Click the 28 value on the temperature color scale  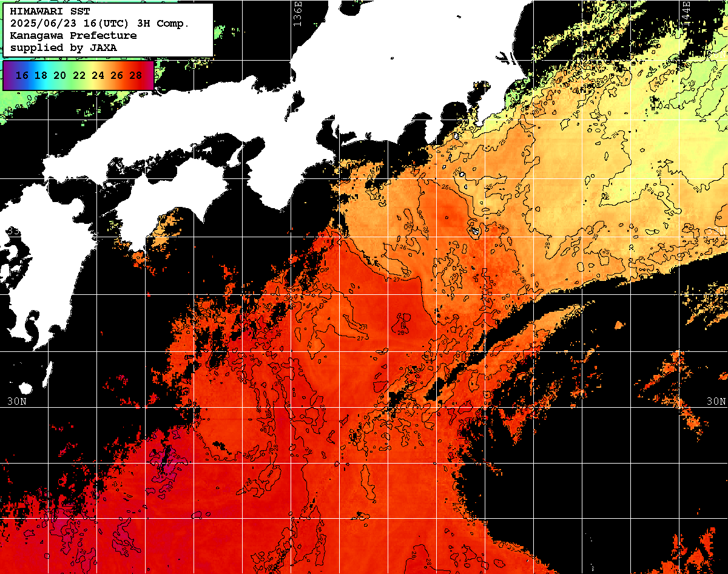pyautogui.click(x=136, y=75)
